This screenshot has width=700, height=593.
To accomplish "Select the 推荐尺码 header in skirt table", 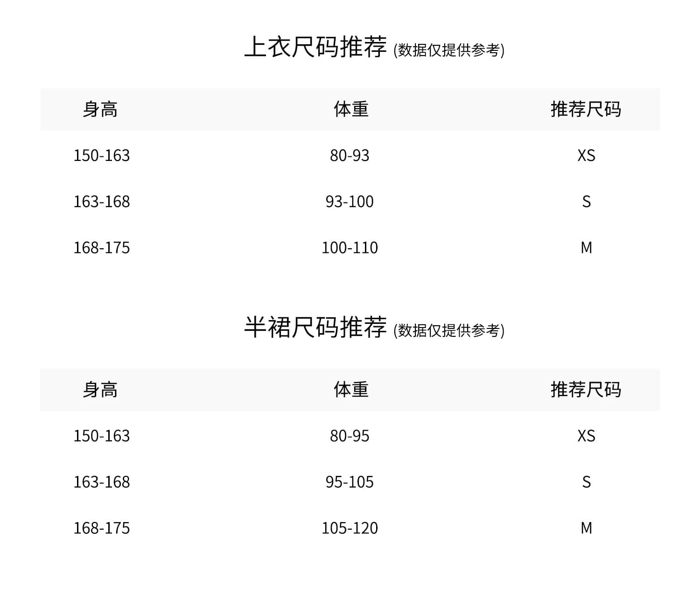I will 586,390.
